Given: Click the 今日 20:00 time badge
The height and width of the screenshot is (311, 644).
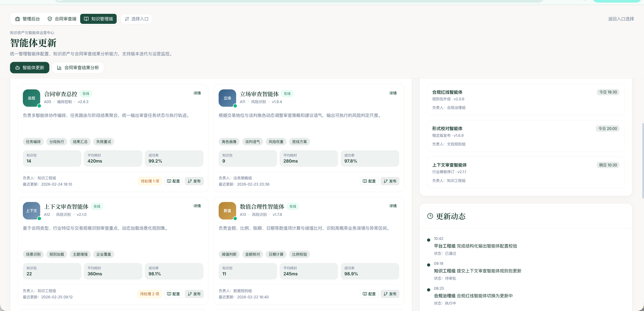Looking at the screenshot, I should click(607, 129).
